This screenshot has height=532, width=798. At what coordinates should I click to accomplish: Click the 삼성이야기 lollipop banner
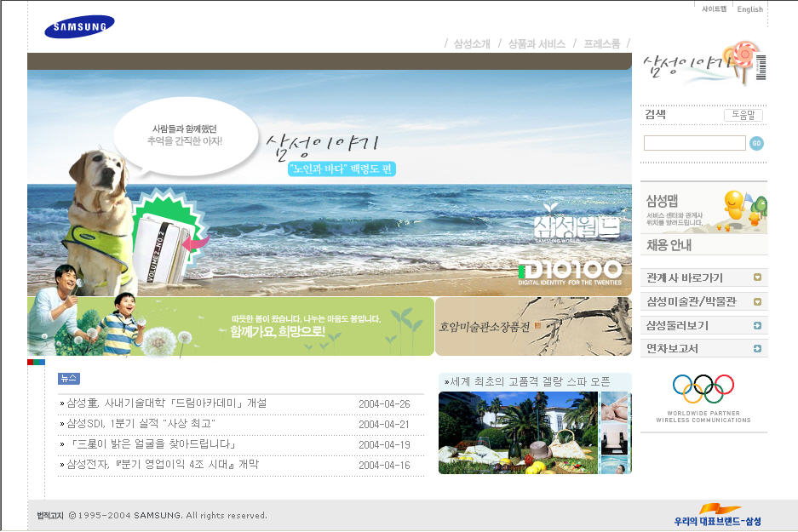point(703,63)
